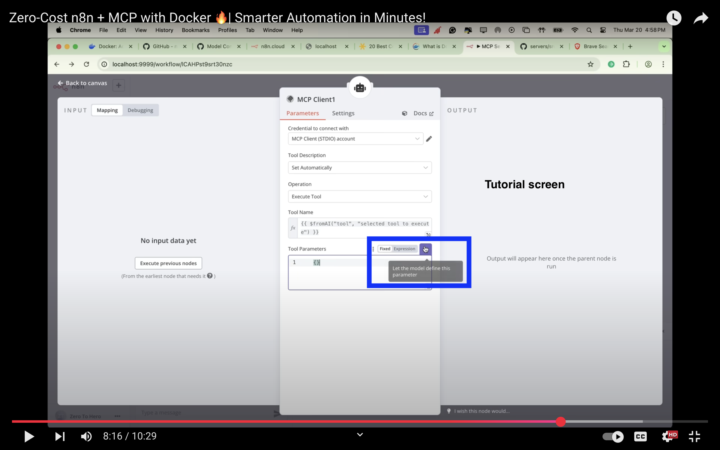Mute the video volume
Viewport: 720px width, 450px height.
[x=86, y=436]
